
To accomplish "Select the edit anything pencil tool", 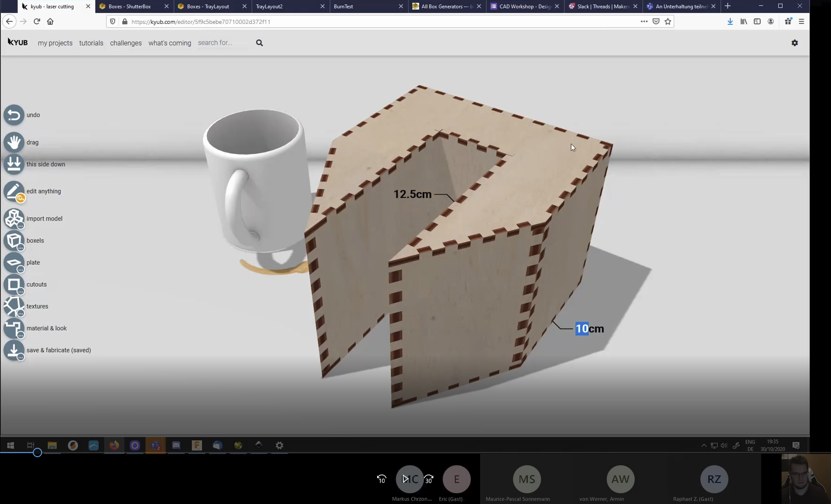I will click(x=14, y=192).
